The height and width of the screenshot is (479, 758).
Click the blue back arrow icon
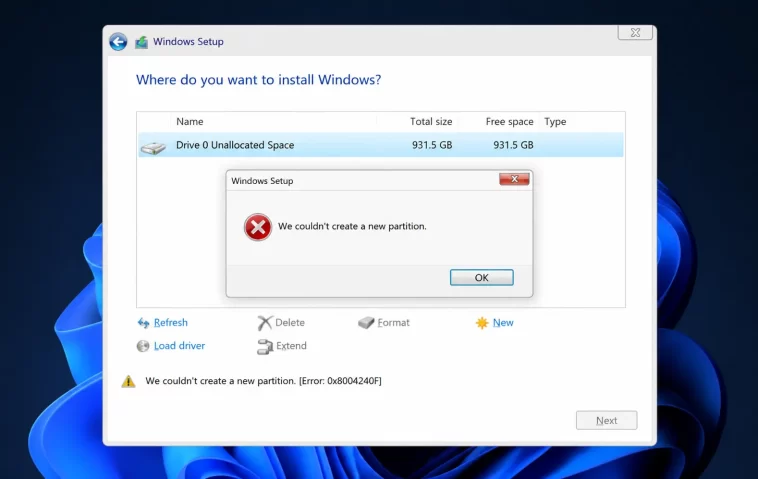(118, 42)
